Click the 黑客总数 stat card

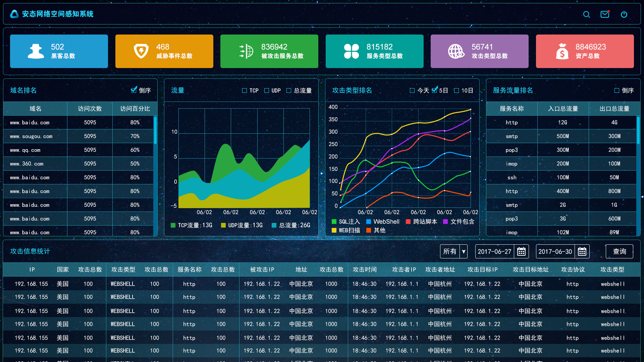point(59,51)
